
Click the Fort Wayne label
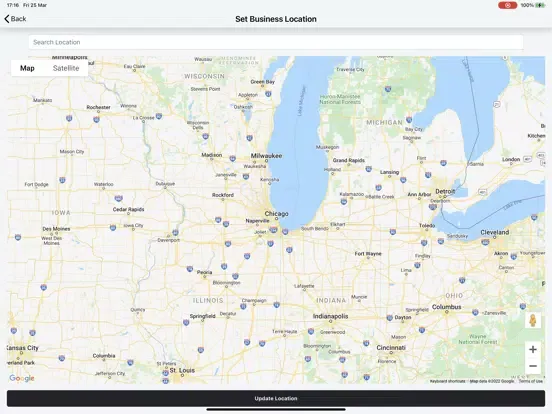[x=368, y=253]
